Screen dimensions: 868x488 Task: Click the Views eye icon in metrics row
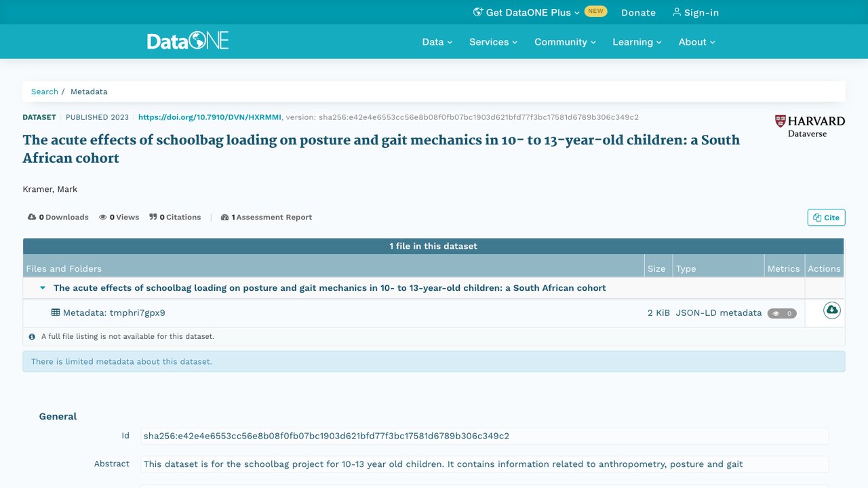point(103,218)
